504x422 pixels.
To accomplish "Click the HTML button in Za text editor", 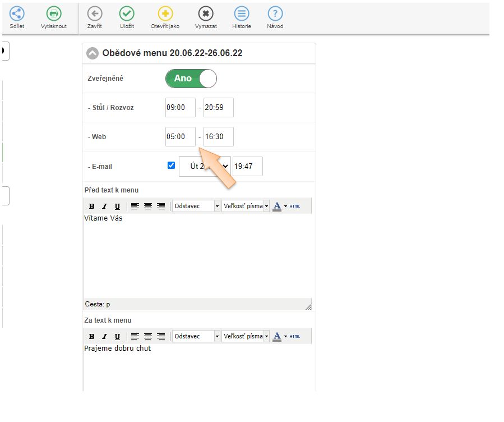I will pyautogui.click(x=295, y=336).
